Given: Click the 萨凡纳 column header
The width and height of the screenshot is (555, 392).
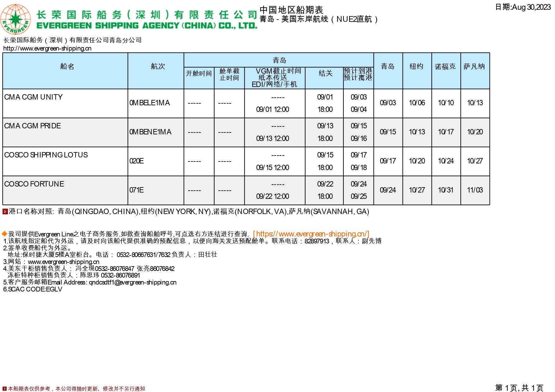Looking at the screenshot, I should [x=474, y=66].
